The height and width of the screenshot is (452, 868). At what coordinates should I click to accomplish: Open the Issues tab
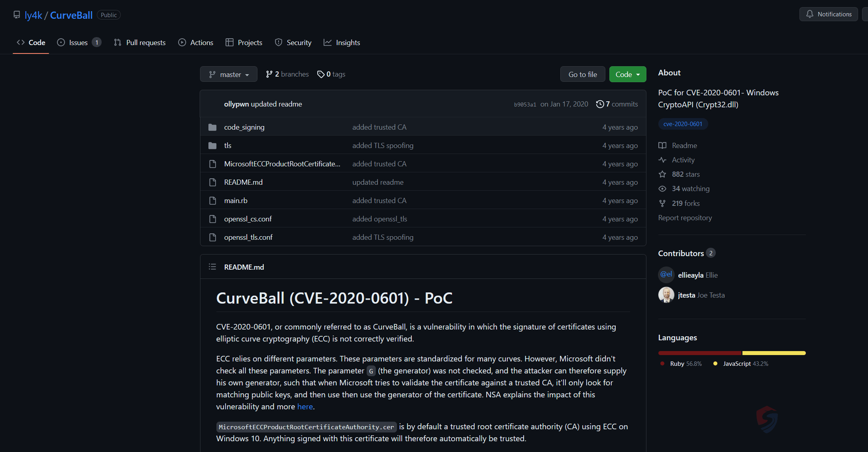point(78,43)
